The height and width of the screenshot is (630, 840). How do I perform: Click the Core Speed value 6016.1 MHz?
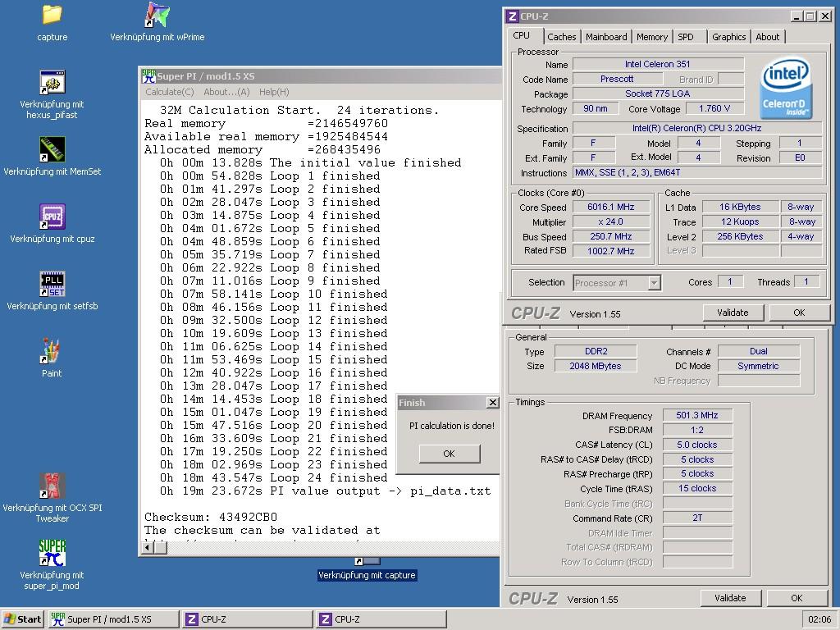[x=610, y=207]
